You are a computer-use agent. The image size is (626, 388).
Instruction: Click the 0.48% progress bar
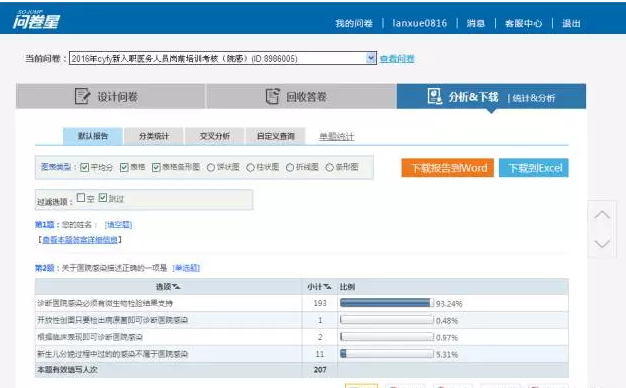pyautogui.click(x=387, y=320)
